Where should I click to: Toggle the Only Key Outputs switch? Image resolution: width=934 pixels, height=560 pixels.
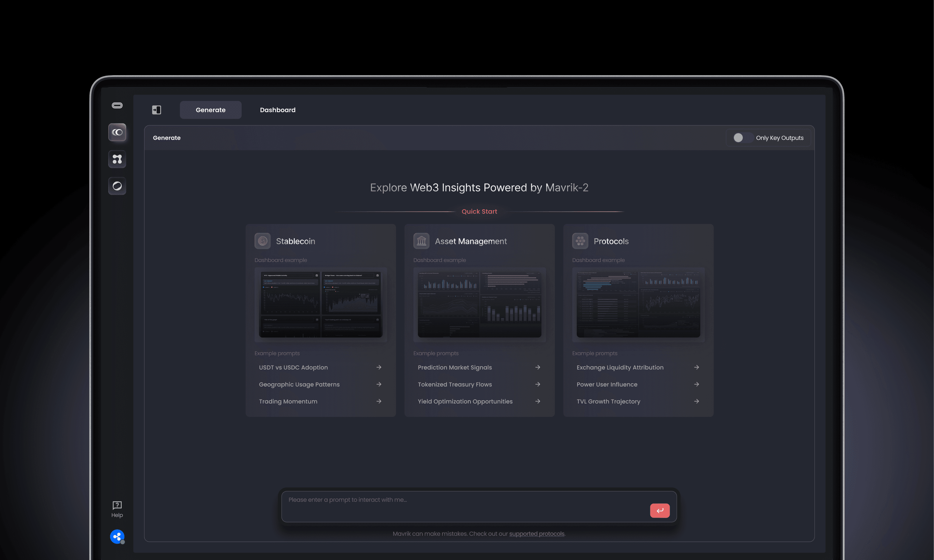tap(742, 138)
